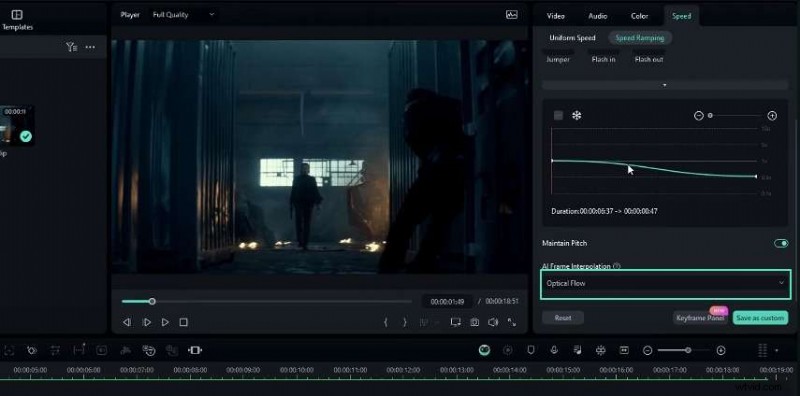800x396 pixels.
Task: Click the external monitor display icon
Action: point(456,322)
